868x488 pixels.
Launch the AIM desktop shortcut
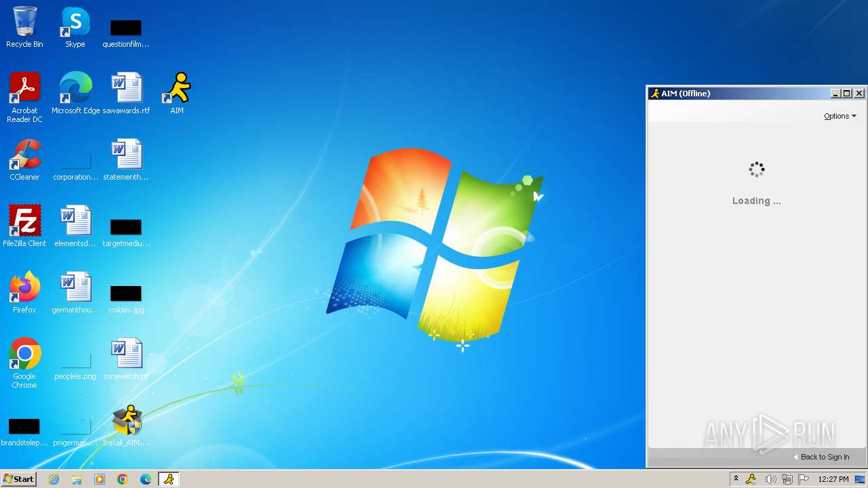[x=177, y=94]
